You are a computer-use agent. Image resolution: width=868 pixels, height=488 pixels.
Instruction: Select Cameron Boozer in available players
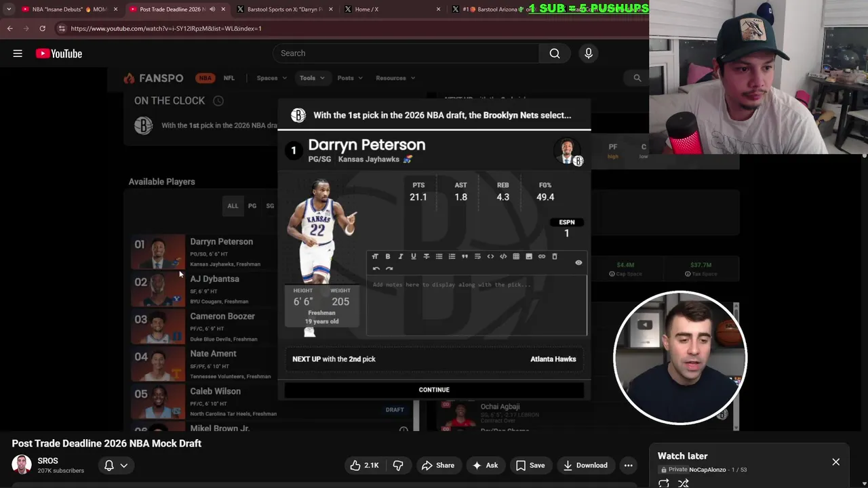coord(222,316)
